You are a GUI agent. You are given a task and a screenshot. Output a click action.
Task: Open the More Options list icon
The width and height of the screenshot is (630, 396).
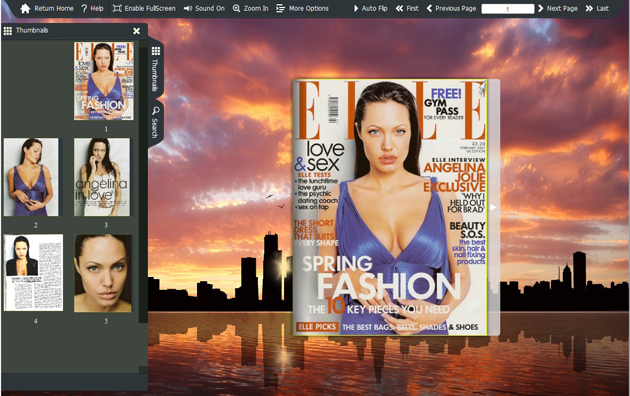point(280,8)
